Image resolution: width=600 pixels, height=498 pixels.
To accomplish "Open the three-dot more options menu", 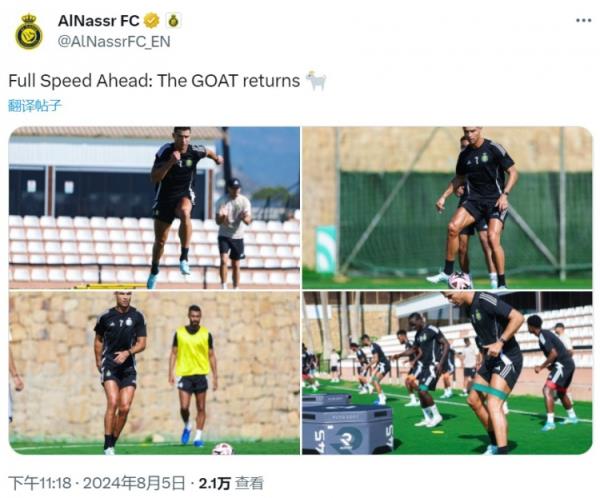I will click(x=584, y=21).
